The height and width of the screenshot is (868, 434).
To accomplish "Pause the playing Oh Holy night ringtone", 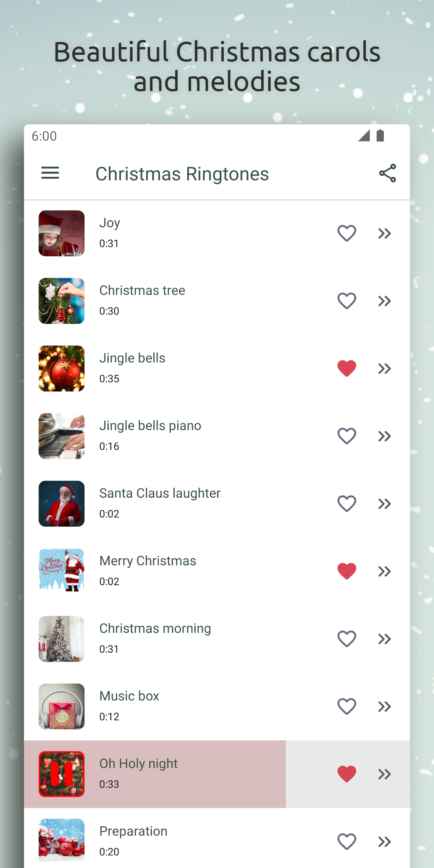I will point(61,774).
